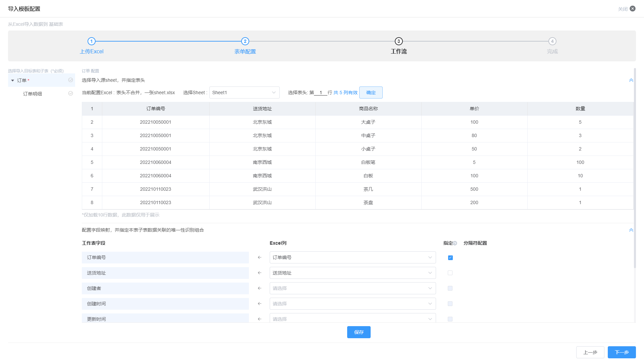Viewport: 644px width, 362px height.
Task: Click step 1 circle for 上传Excel
Action: pos(92,41)
